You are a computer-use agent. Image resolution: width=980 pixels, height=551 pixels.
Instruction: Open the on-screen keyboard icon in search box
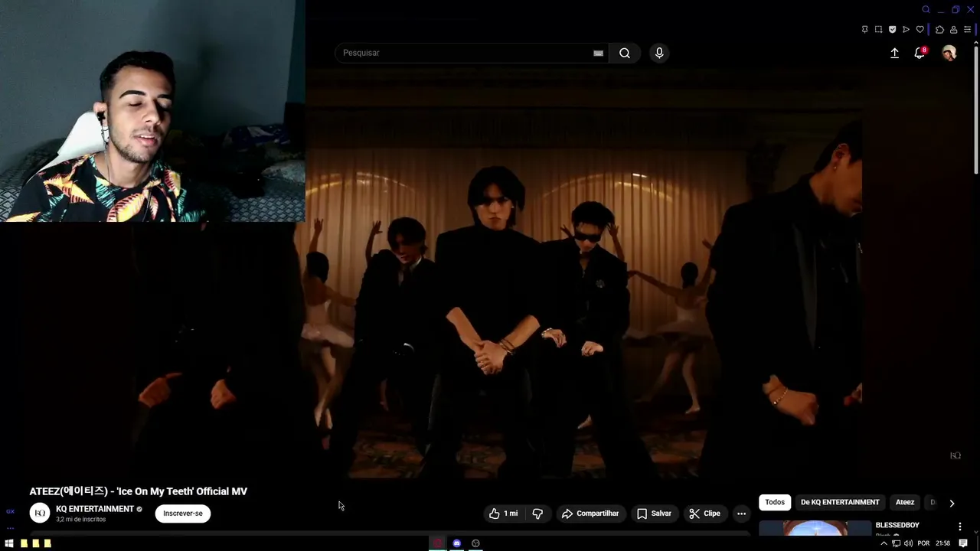click(x=598, y=53)
